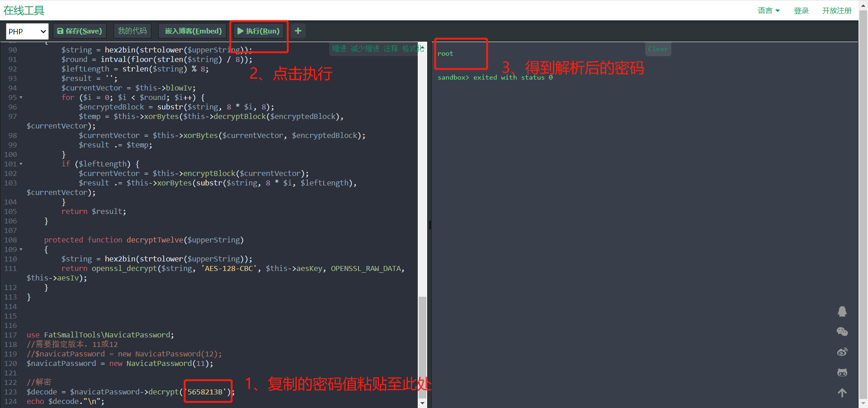Run the code with 执行(Run) button

point(259,31)
